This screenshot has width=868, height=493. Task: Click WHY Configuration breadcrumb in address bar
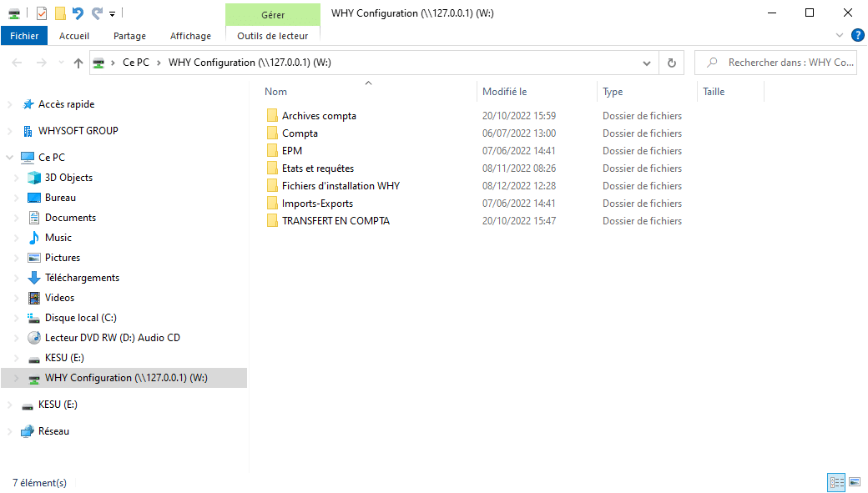tap(250, 63)
